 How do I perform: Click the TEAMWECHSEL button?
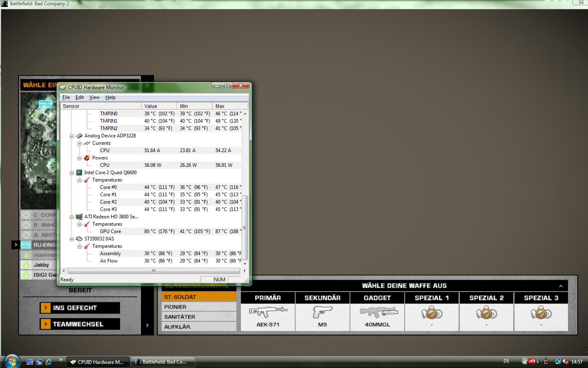point(80,324)
